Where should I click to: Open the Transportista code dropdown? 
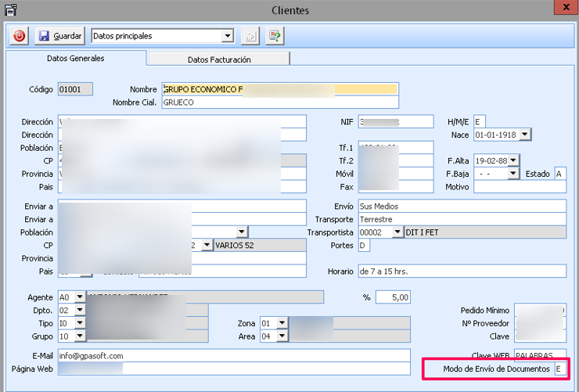397,232
